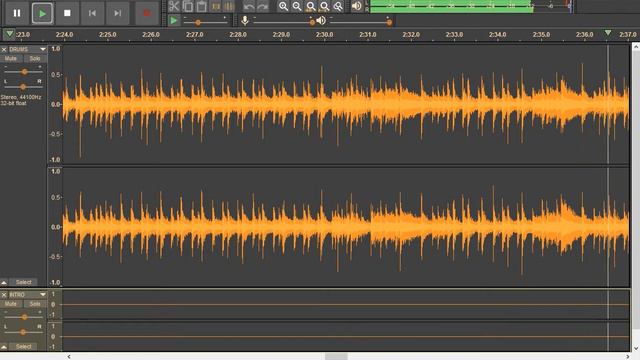Open the DRUMS track dropdown menu

point(43,49)
